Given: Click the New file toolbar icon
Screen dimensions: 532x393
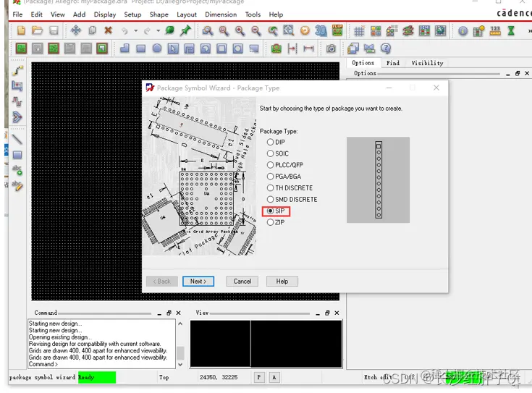Looking at the screenshot, I should 21,30.
